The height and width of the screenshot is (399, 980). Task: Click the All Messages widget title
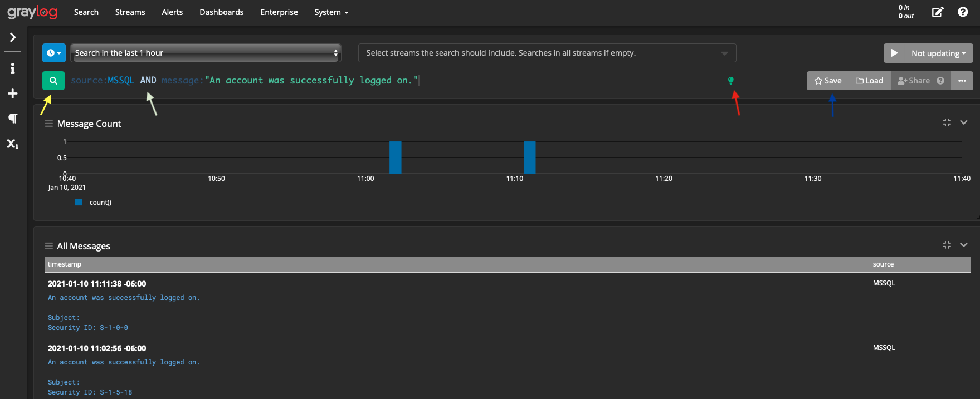84,246
